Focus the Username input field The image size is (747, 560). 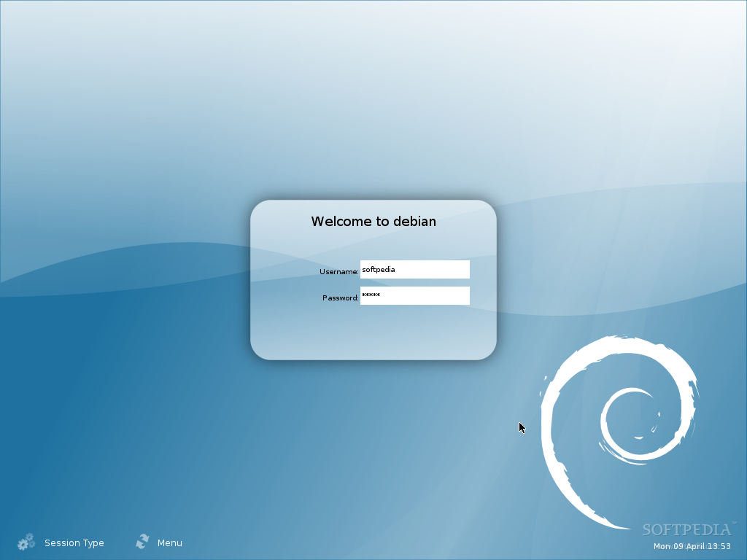[x=415, y=270]
